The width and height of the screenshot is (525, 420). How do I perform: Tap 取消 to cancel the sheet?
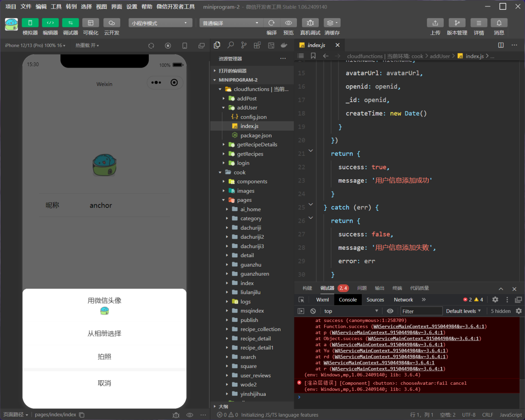coord(105,383)
